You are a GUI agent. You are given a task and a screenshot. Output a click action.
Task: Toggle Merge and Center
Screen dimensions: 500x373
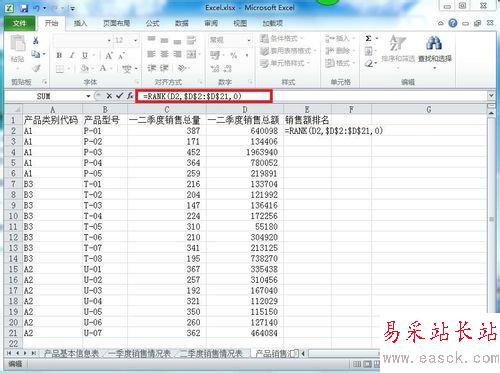tap(191, 54)
